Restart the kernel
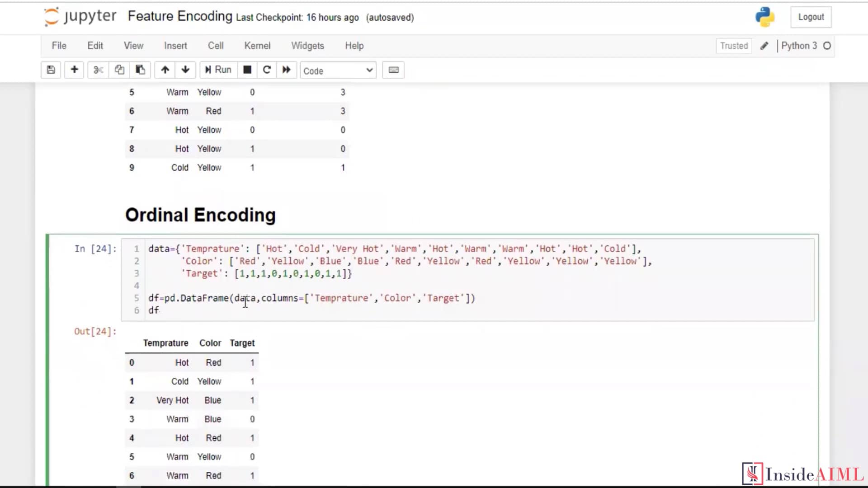This screenshot has height=488, width=868. (267, 70)
